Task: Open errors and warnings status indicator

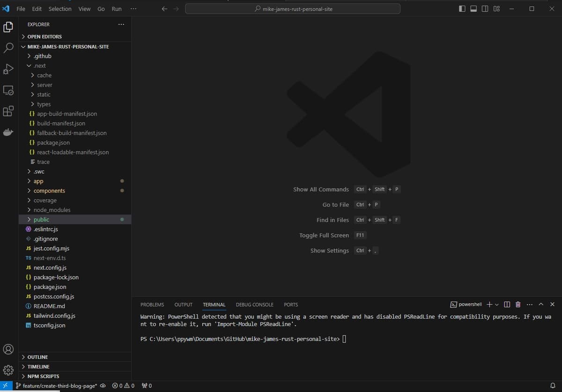Action: 123,386
